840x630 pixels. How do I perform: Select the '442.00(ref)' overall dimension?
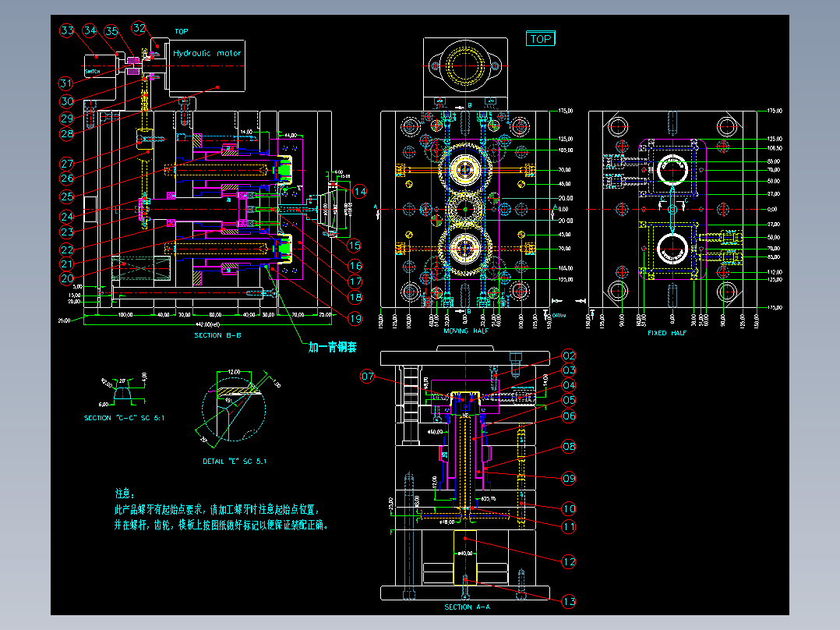208,324
